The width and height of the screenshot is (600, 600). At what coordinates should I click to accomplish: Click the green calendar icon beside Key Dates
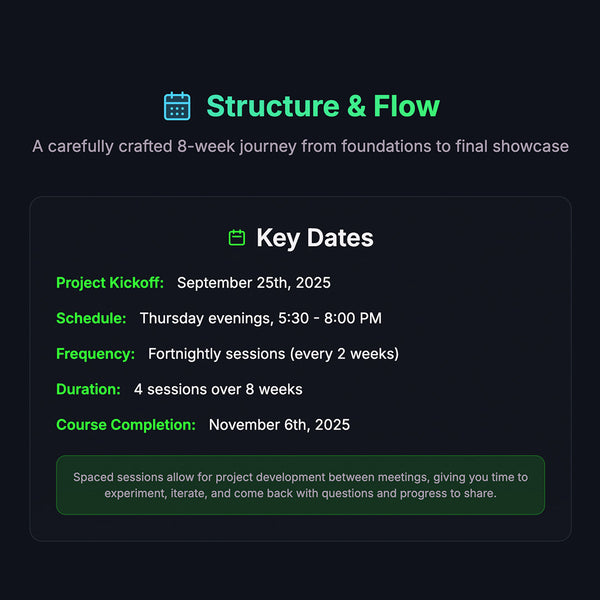pos(237,238)
